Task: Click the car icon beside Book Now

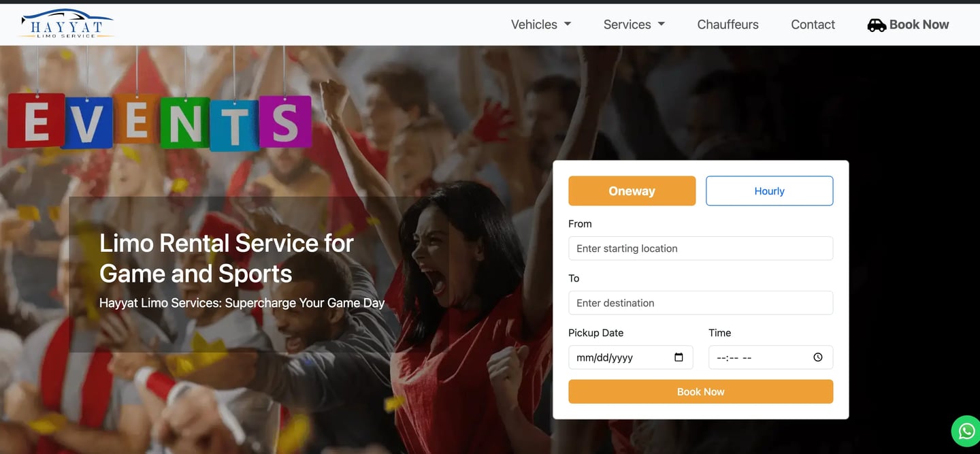Action: (877, 25)
